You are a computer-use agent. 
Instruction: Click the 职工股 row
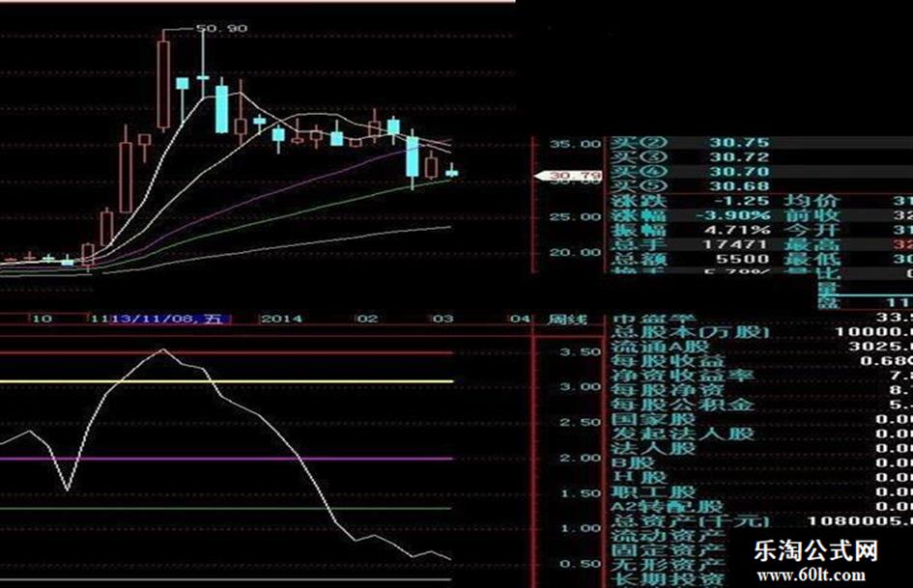tap(761, 492)
